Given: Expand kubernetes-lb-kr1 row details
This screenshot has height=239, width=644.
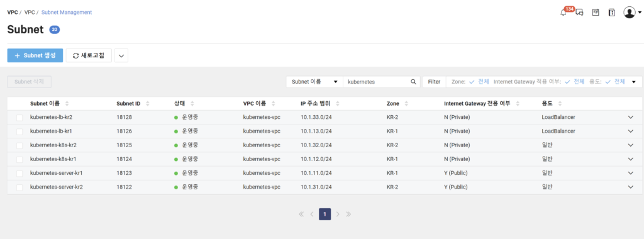Looking at the screenshot, I should click(631, 131).
